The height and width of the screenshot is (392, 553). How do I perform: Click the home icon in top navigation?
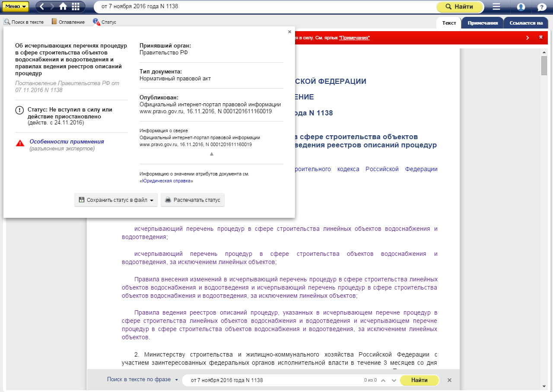(x=63, y=6)
